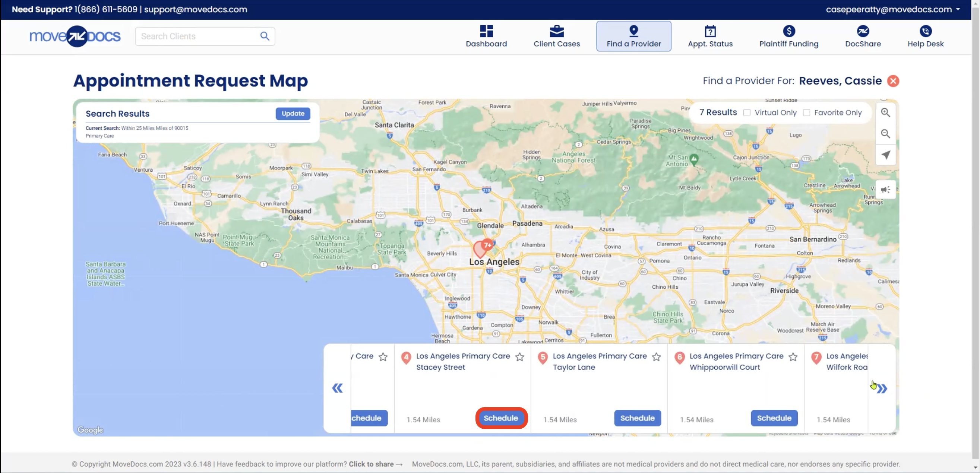Screen dimensions: 980x473
Task: Zoom in on the map
Action: 885,112
